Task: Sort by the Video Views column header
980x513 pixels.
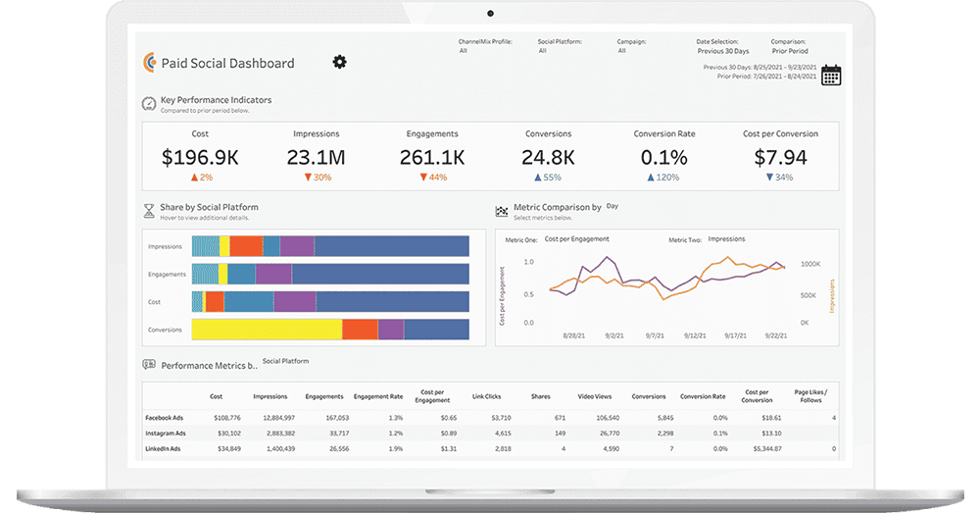Action: pos(595,396)
